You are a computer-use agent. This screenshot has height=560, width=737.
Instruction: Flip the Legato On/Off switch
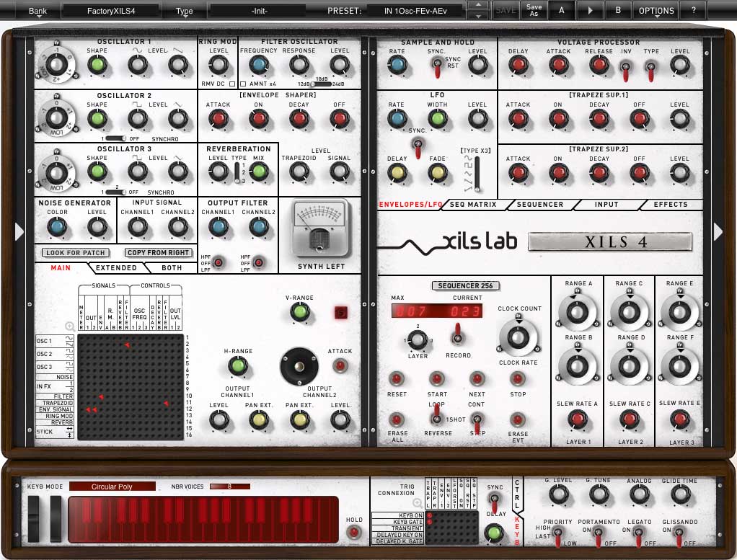638,537
